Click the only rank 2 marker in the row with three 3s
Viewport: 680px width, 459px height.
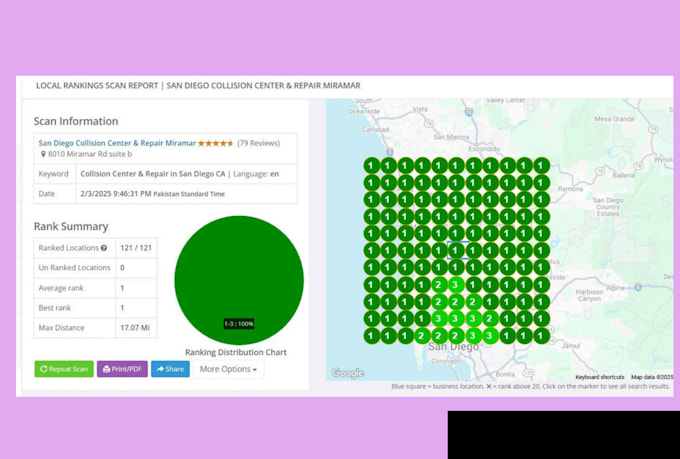point(490,319)
